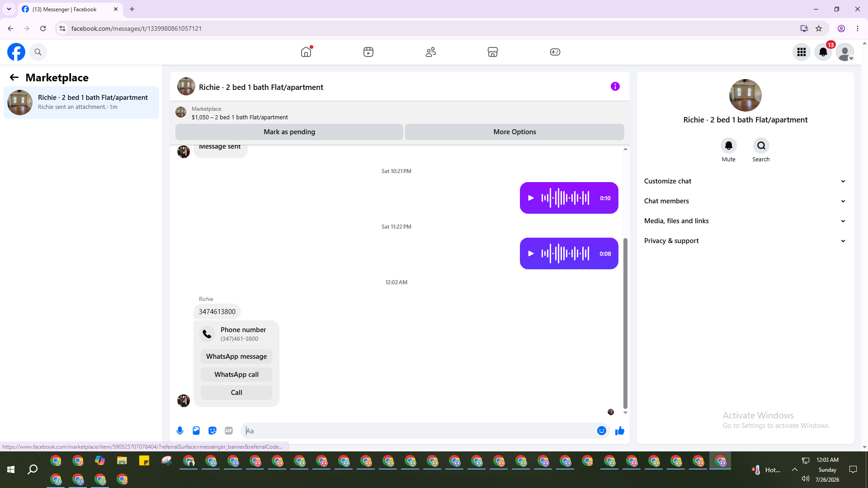
Task: Seek within the 0:08 voice waveform
Action: click(x=566, y=253)
